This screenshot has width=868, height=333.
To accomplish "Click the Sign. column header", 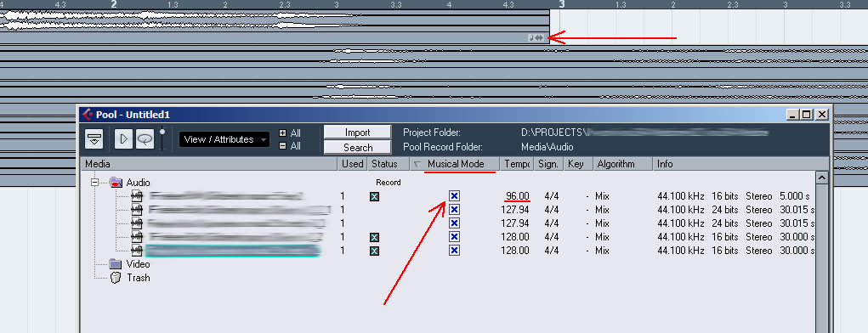I will [x=548, y=164].
